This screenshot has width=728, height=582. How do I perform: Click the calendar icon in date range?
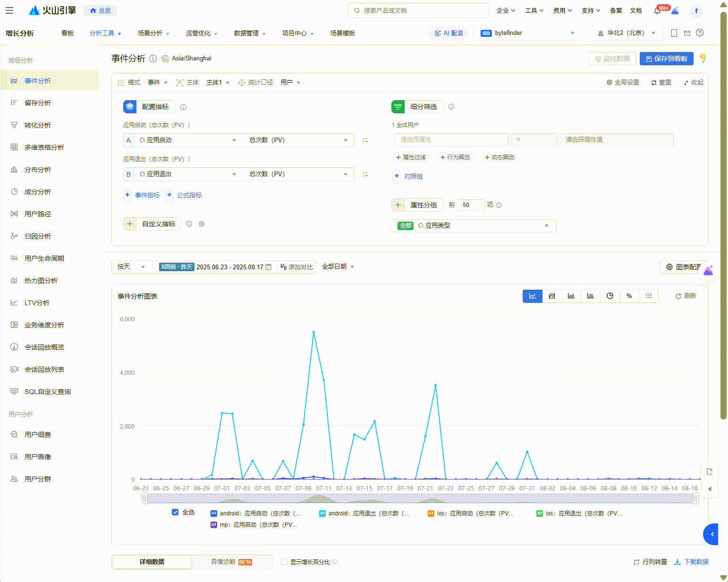269,267
